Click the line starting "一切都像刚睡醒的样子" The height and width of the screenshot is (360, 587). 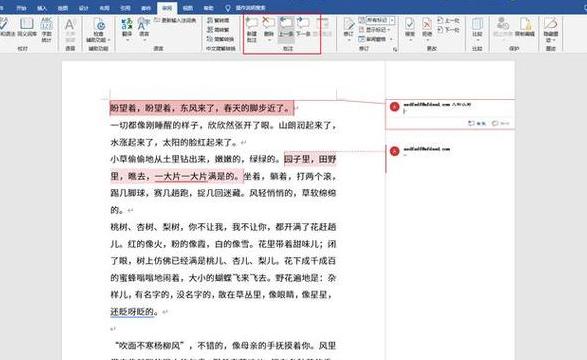[x=223, y=125]
